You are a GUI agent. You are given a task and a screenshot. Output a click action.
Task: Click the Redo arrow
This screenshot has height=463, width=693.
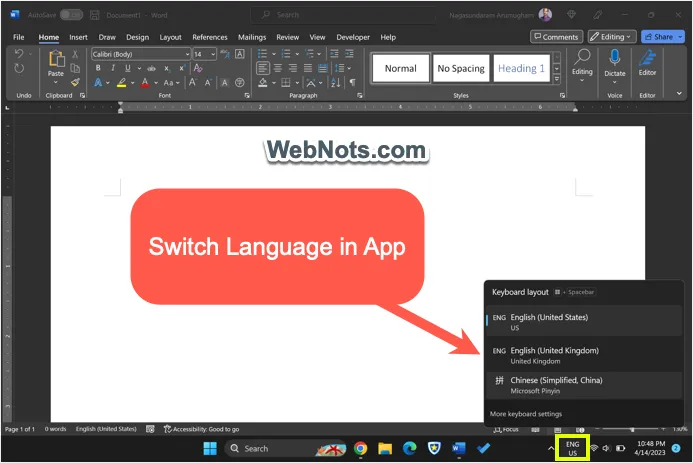point(19,68)
